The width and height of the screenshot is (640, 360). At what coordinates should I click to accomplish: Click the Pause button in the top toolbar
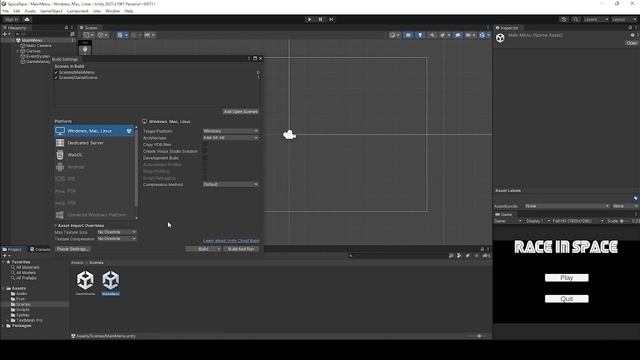(x=320, y=19)
